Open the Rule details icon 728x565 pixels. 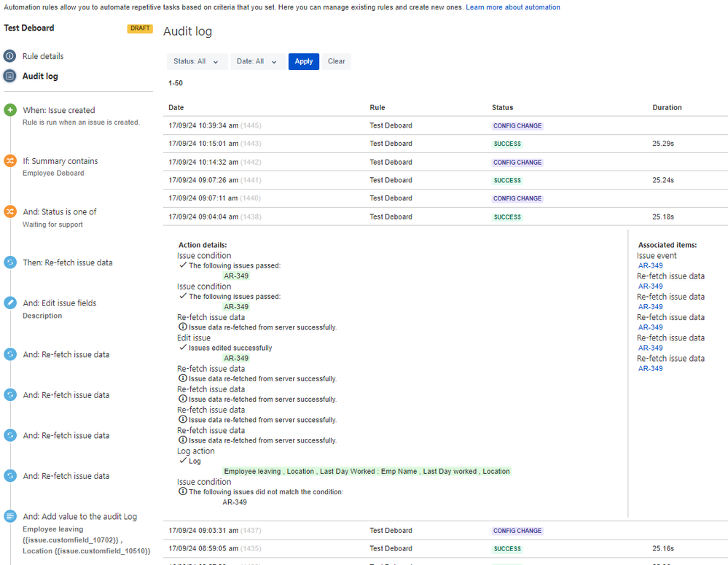(9, 56)
